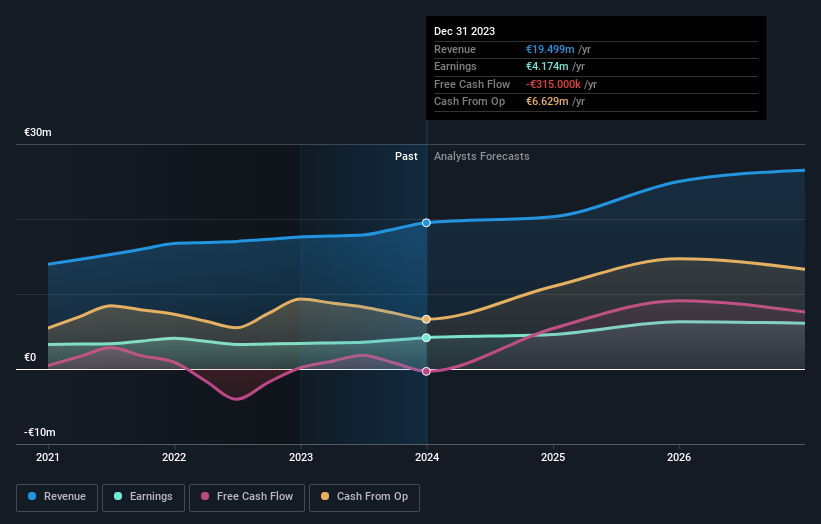
Task: Click the 2025 x-axis label
Action: (x=553, y=458)
